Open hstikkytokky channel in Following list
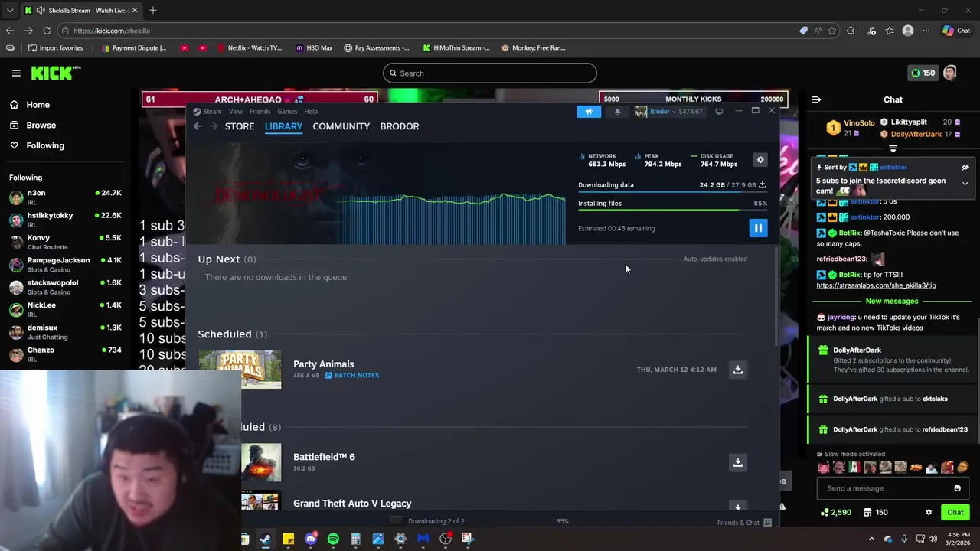This screenshot has height=551, width=980. pos(65,220)
